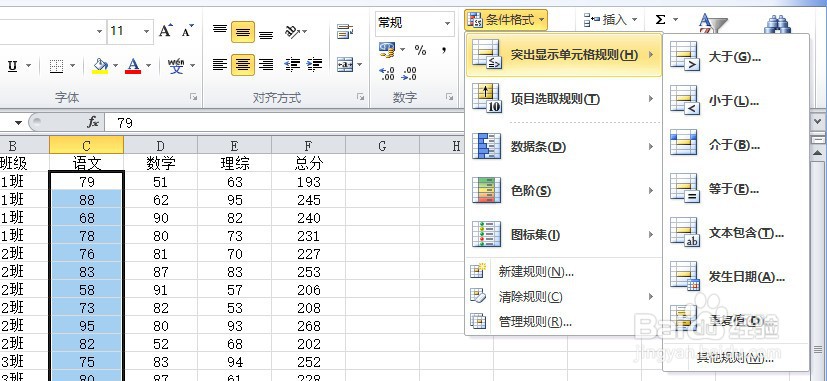The image size is (827, 381).
Task: Open the name box dropdown arrow
Action: click(18, 123)
